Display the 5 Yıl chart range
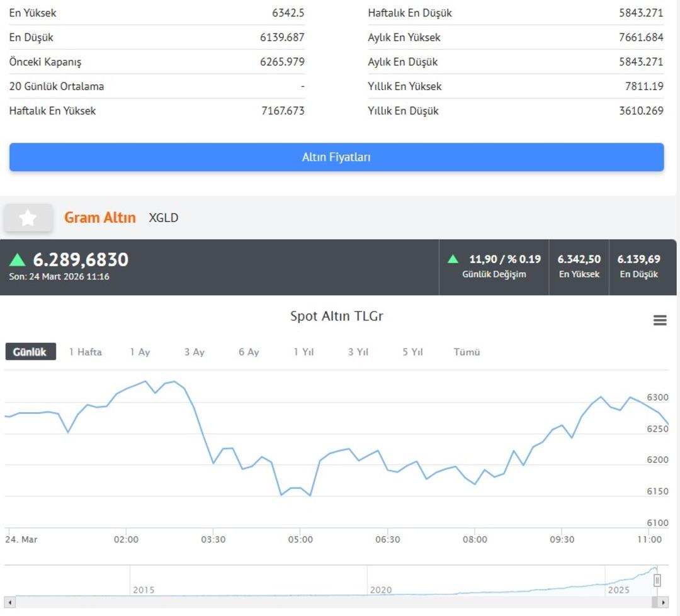The image size is (680, 616). [412, 352]
